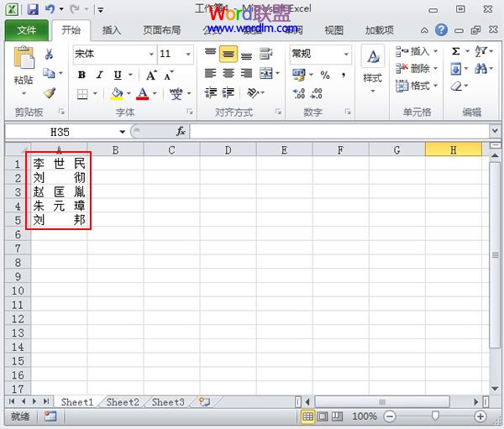Open the Font dialog launcher
Screen dimensions: 504x429
coord(190,112)
